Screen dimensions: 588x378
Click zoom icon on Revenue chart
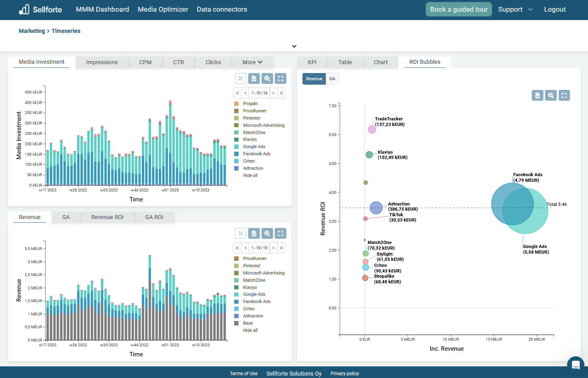pos(267,234)
